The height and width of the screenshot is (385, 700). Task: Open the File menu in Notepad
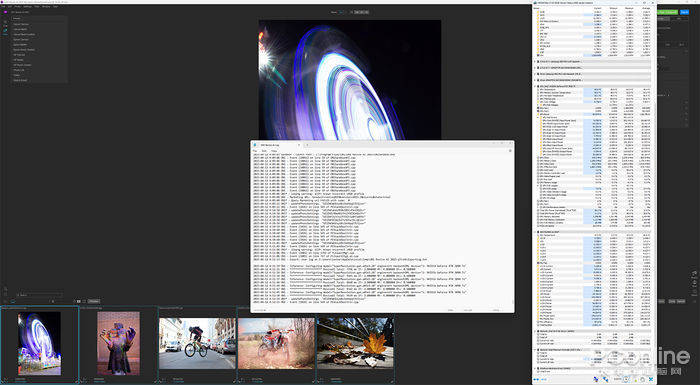[x=255, y=151]
